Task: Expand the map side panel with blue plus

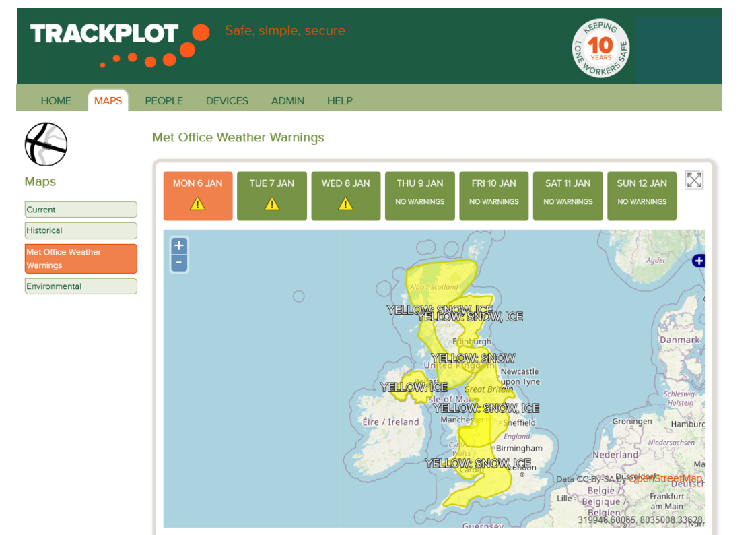Action: pyautogui.click(x=699, y=261)
